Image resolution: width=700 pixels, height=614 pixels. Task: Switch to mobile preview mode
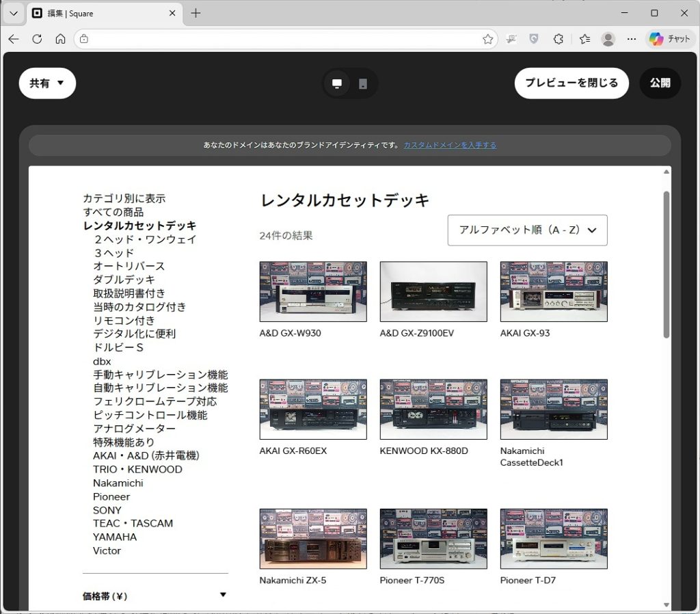[x=363, y=83]
